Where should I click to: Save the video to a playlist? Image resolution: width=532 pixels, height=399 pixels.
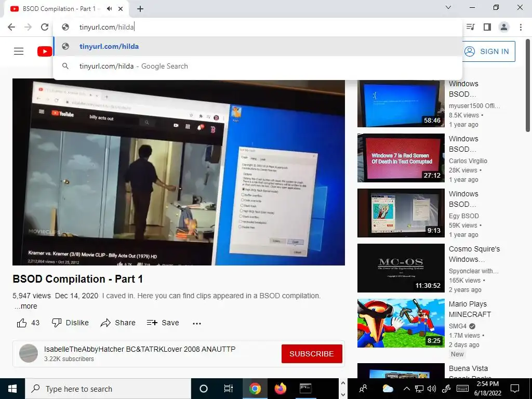point(163,323)
